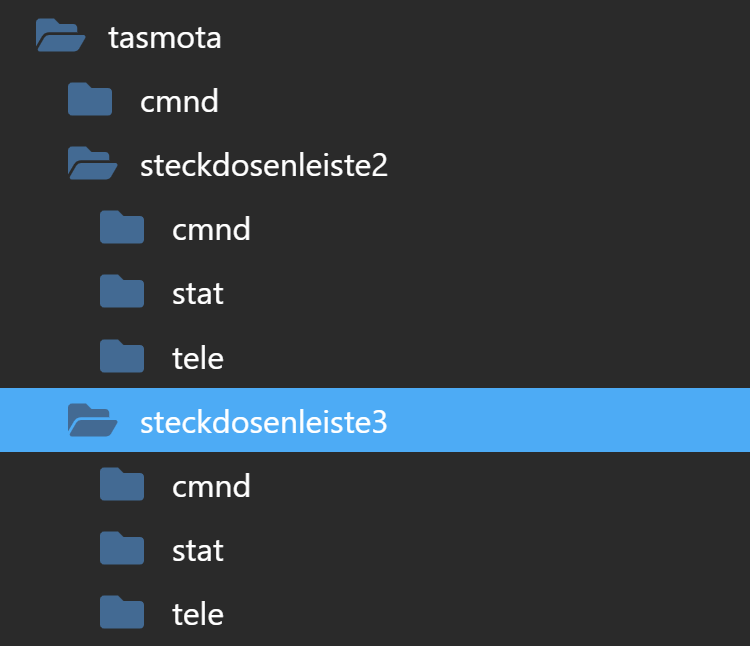This screenshot has height=646, width=750.
Task: Select stat label inside steckdosenleiste2
Action: (198, 293)
